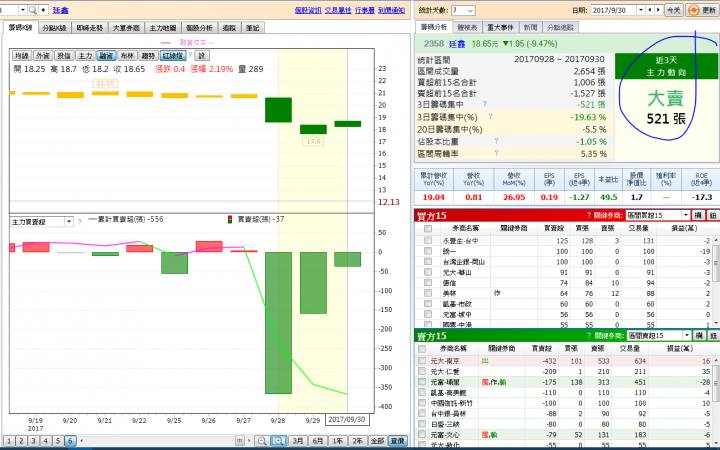Click the previous date arrow
This screenshot has width=720, height=450.
pyautogui.click(x=650, y=10)
